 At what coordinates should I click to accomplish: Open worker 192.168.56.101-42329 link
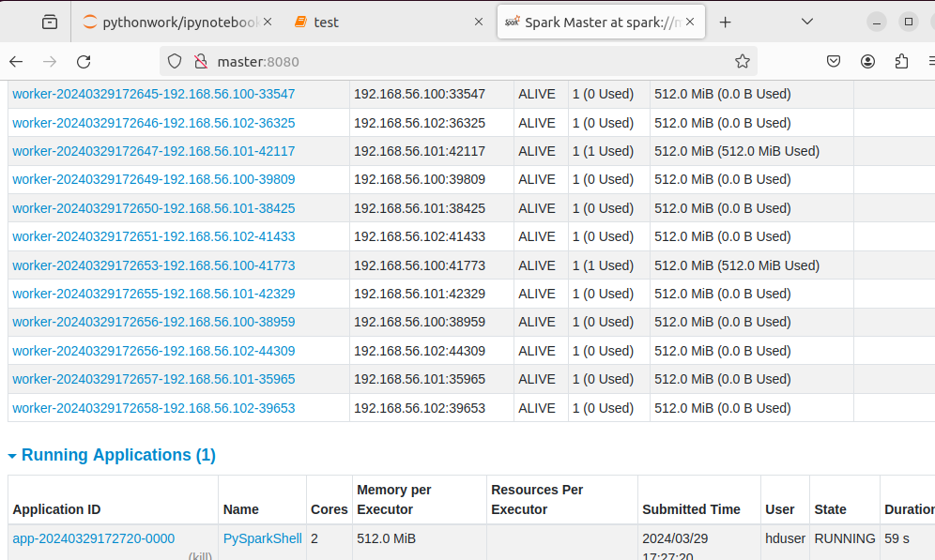click(x=154, y=294)
